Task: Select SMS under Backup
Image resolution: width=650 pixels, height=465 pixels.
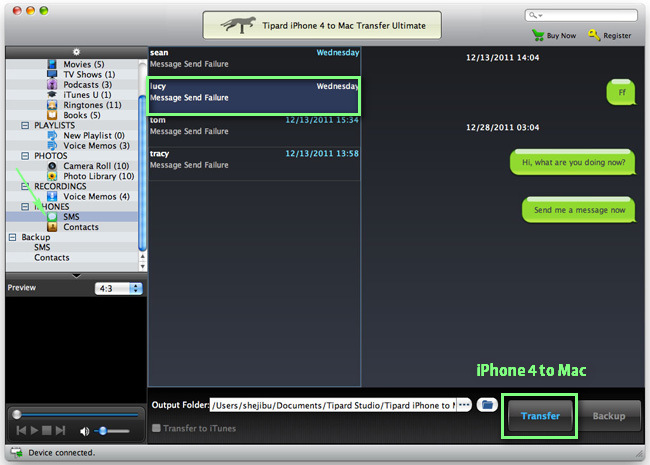Action: (x=42, y=247)
